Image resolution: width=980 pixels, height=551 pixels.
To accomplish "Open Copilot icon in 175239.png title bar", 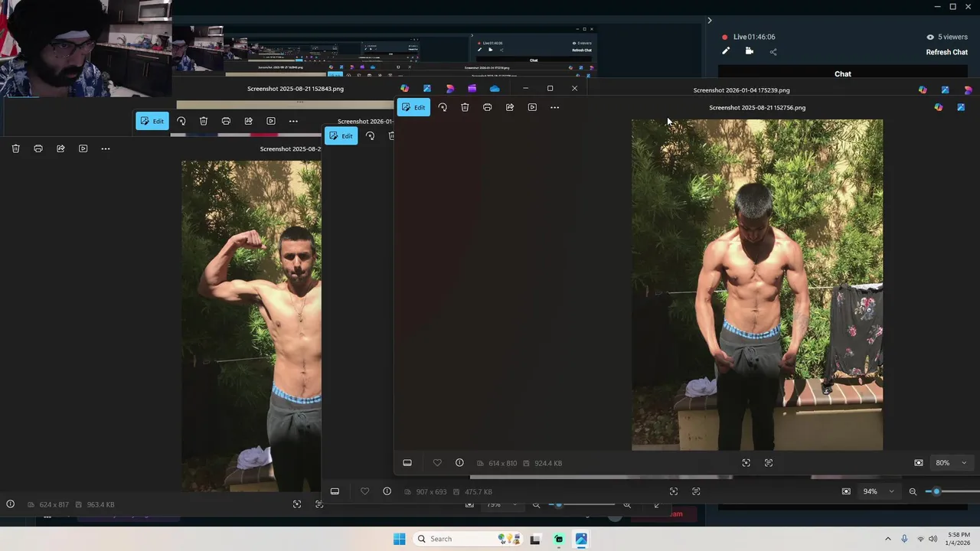I will 923,90.
